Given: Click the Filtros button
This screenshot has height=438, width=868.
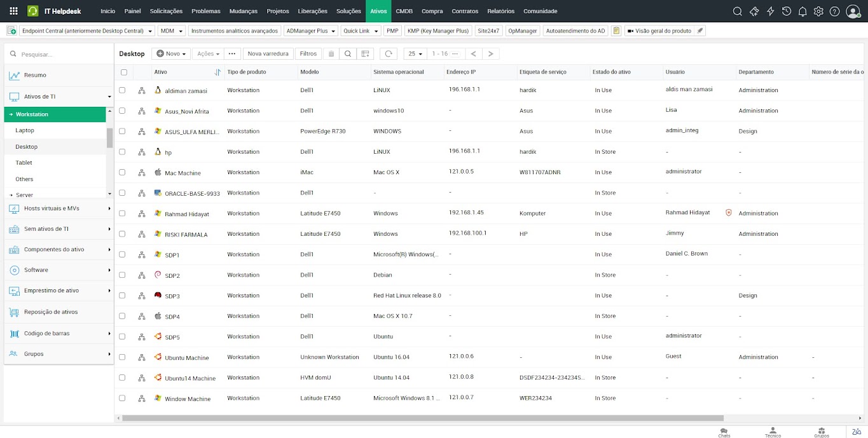Looking at the screenshot, I should 308,54.
